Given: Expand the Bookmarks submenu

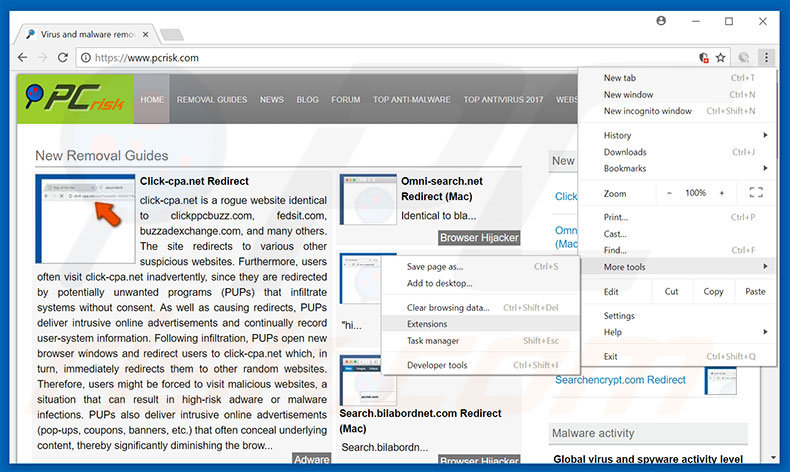Looking at the screenshot, I should pos(677,168).
